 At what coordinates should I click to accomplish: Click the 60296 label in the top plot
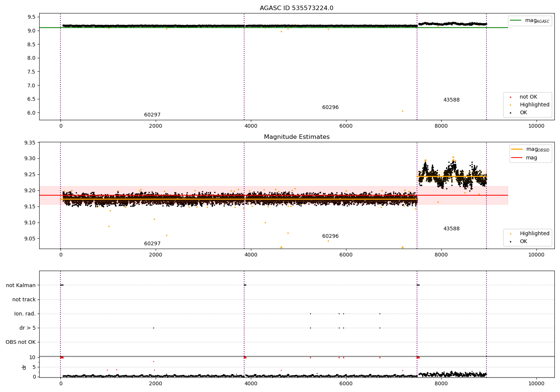[330, 108]
